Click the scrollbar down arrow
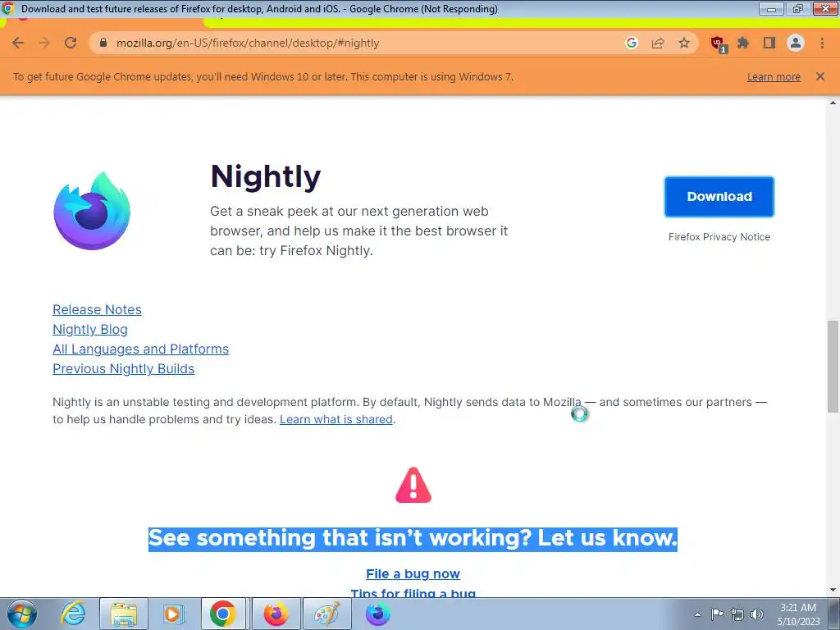This screenshot has width=840, height=630. tap(833, 591)
